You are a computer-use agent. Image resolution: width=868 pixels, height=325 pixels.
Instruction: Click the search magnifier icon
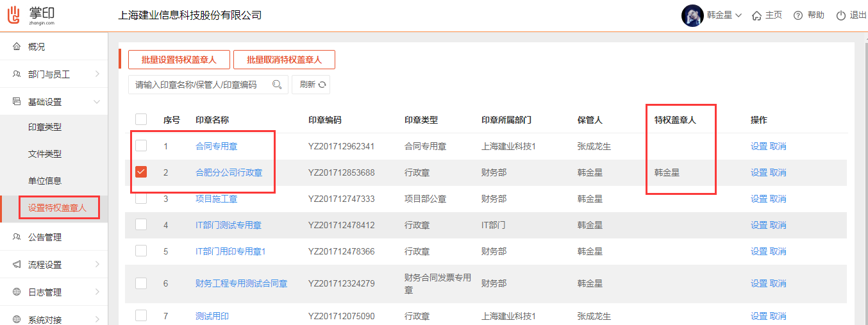[278, 85]
